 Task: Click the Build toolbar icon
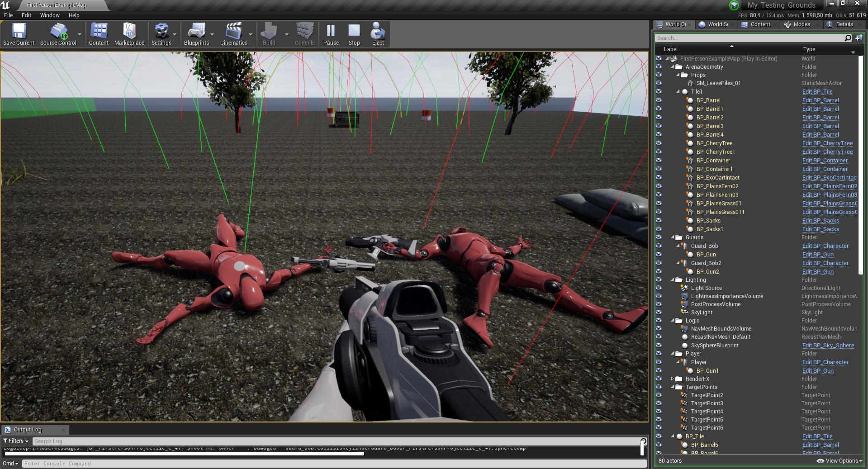[x=269, y=34]
